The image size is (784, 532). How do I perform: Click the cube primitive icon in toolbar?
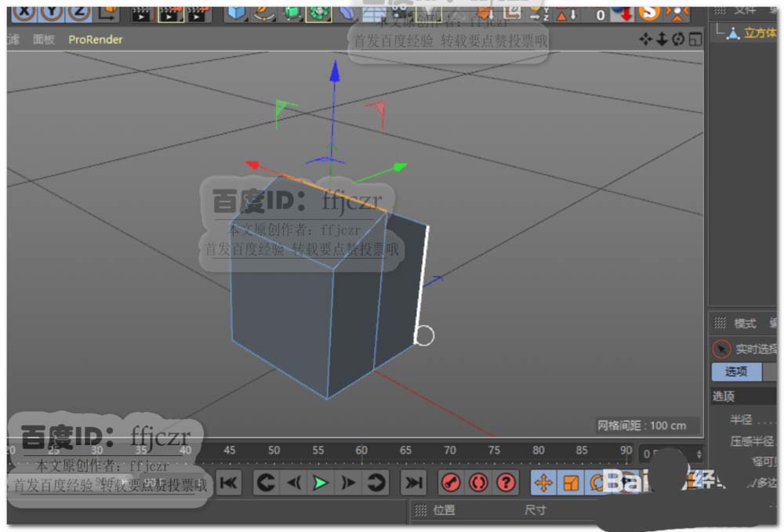[236, 12]
